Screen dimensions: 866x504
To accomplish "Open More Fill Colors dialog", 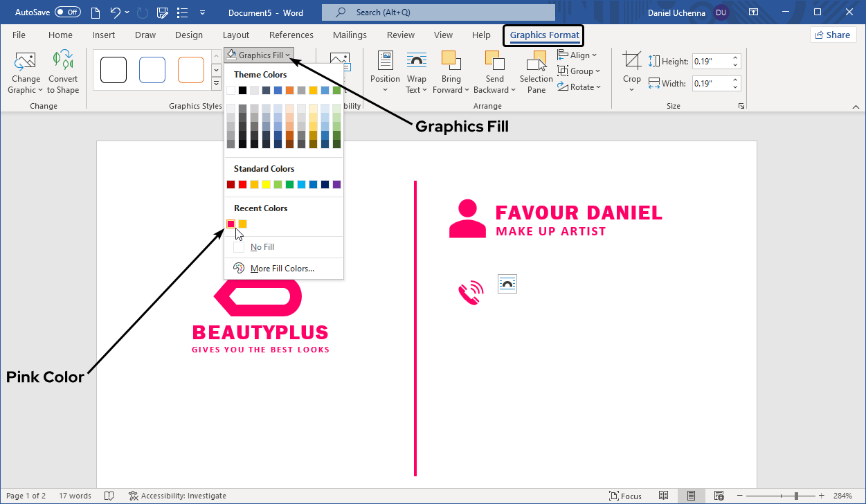I will tap(282, 269).
